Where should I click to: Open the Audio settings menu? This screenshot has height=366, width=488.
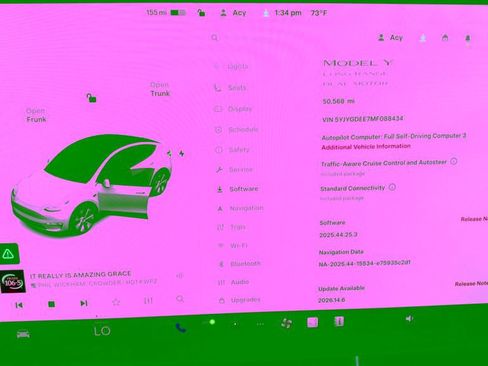pos(234,282)
